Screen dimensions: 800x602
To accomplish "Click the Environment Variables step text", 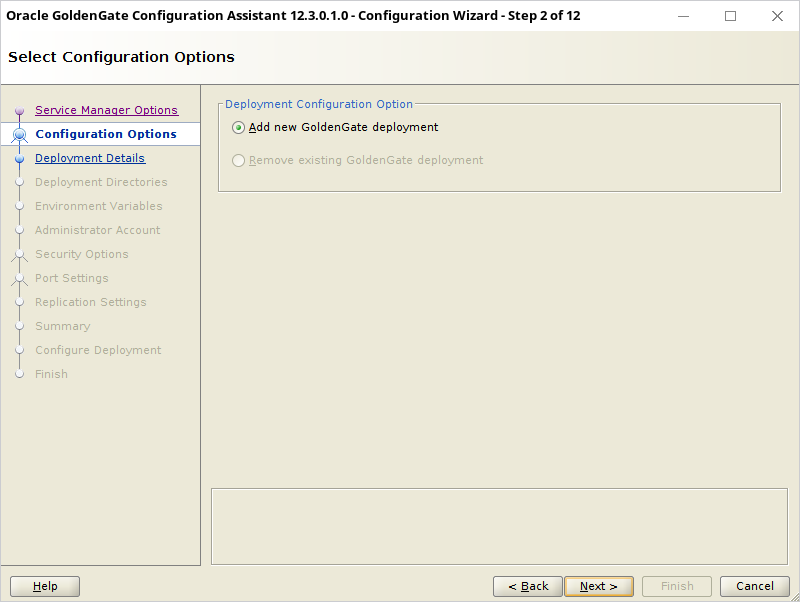I will [x=98, y=206].
